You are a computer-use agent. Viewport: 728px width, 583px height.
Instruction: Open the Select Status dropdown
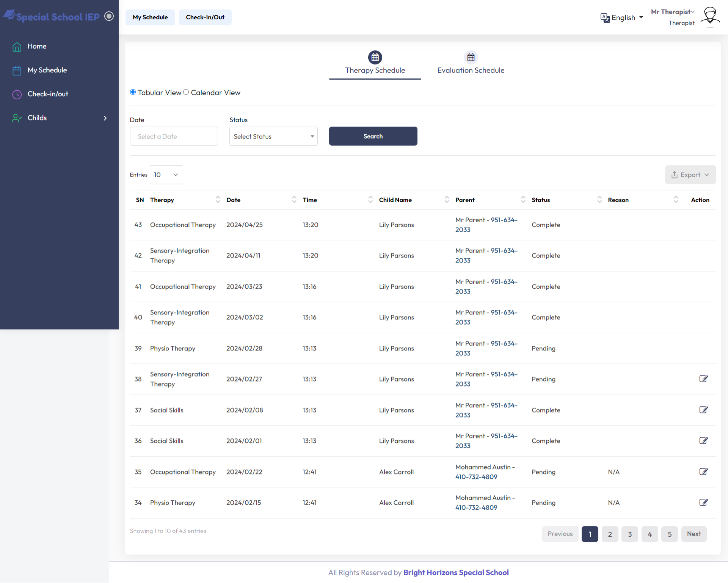point(273,136)
